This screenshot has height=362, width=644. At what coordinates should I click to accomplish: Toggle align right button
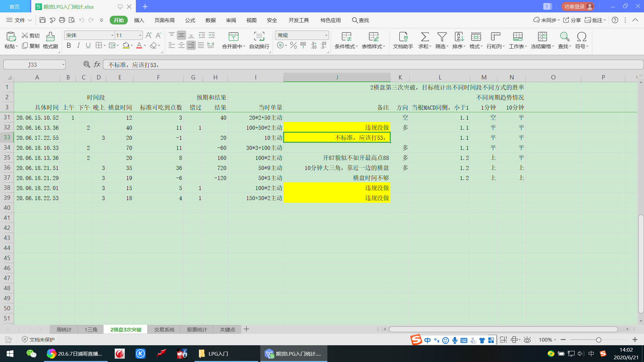point(191,45)
